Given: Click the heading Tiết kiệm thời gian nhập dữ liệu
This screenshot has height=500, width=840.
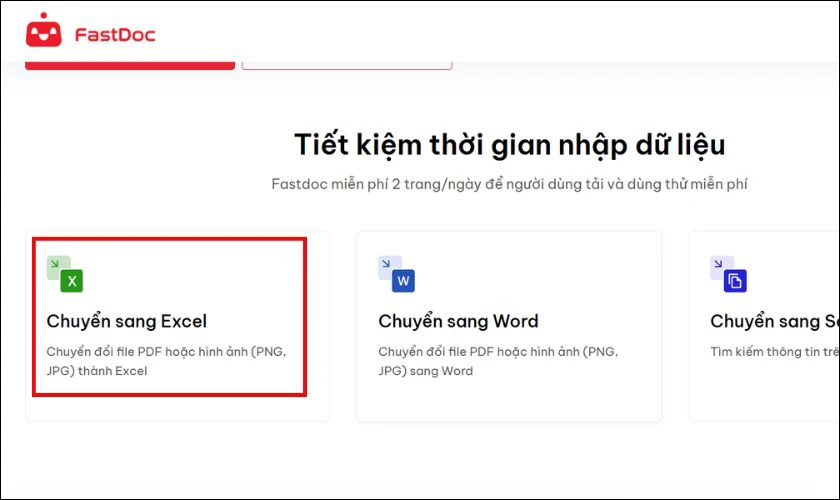Looking at the screenshot, I should pos(509,145).
